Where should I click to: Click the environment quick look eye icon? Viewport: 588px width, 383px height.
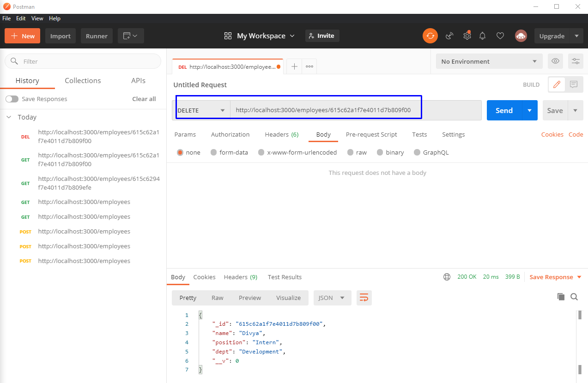(x=556, y=61)
